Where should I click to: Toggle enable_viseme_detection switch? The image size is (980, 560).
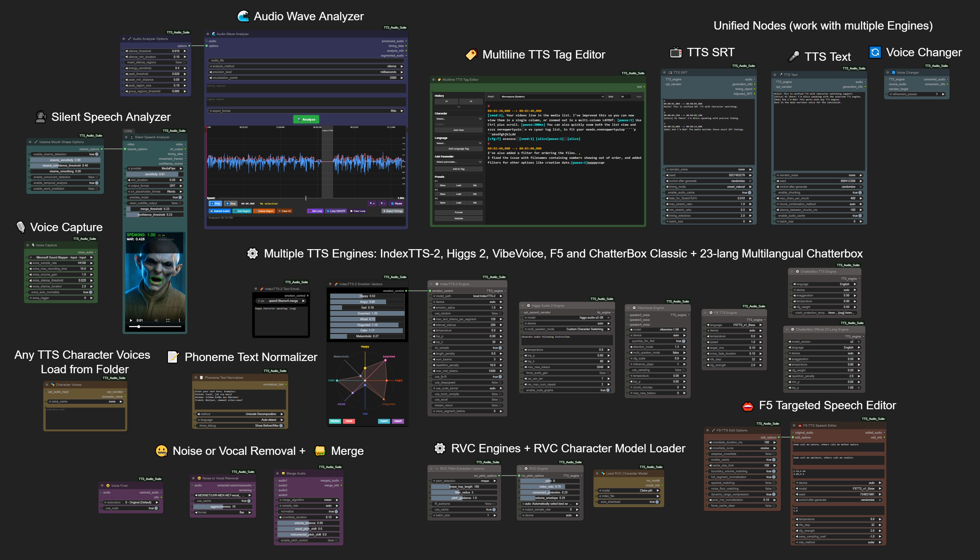pos(97,154)
